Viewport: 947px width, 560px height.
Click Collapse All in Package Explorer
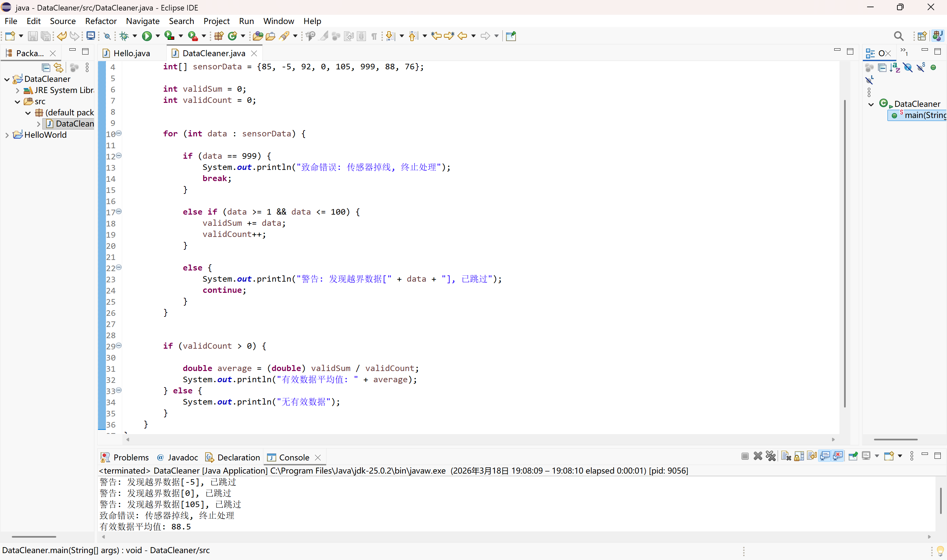[x=46, y=68]
